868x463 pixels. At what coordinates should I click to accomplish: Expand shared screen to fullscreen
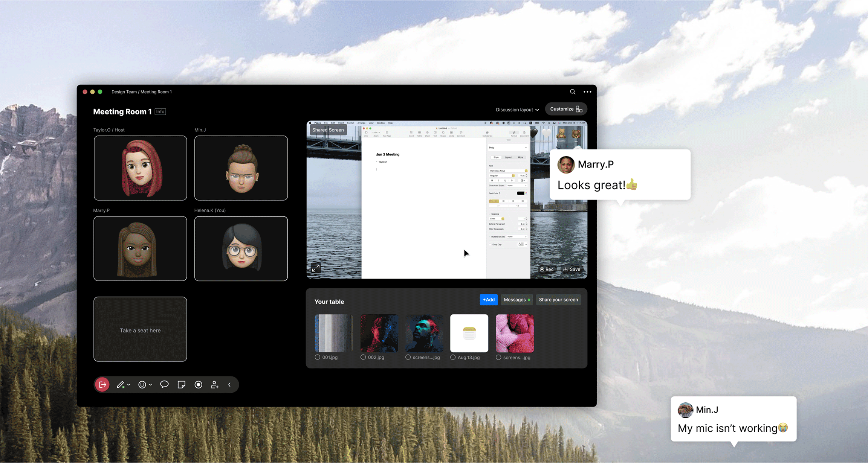click(316, 268)
